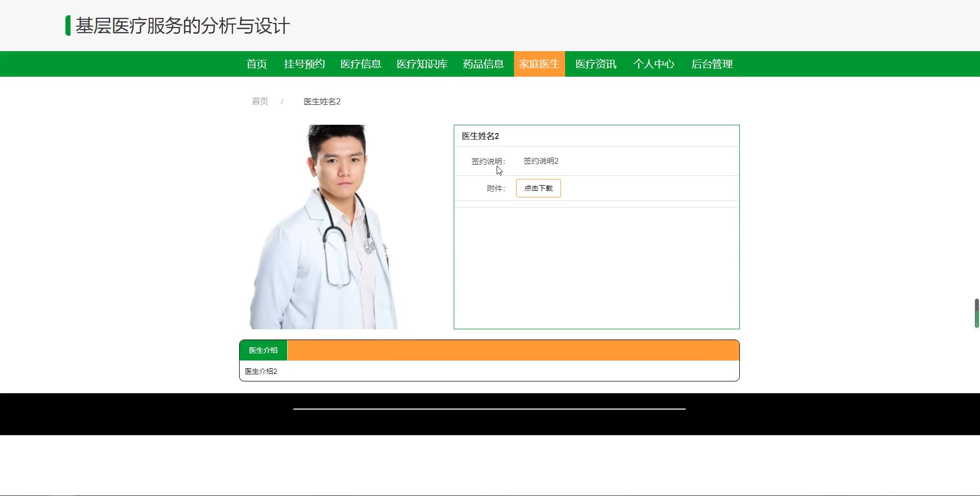Go to 挂号预约 in the nav bar
The height and width of the screenshot is (496, 980).
point(305,64)
